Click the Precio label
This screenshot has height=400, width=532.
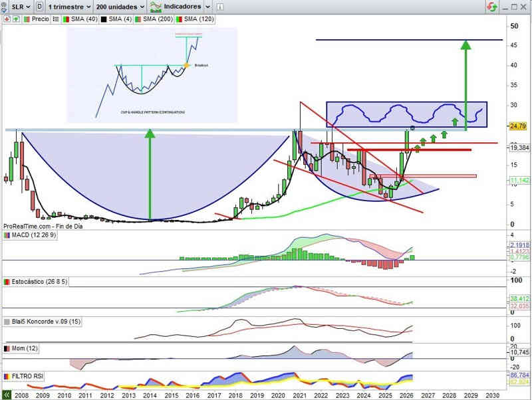pyautogui.click(x=40, y=19)
